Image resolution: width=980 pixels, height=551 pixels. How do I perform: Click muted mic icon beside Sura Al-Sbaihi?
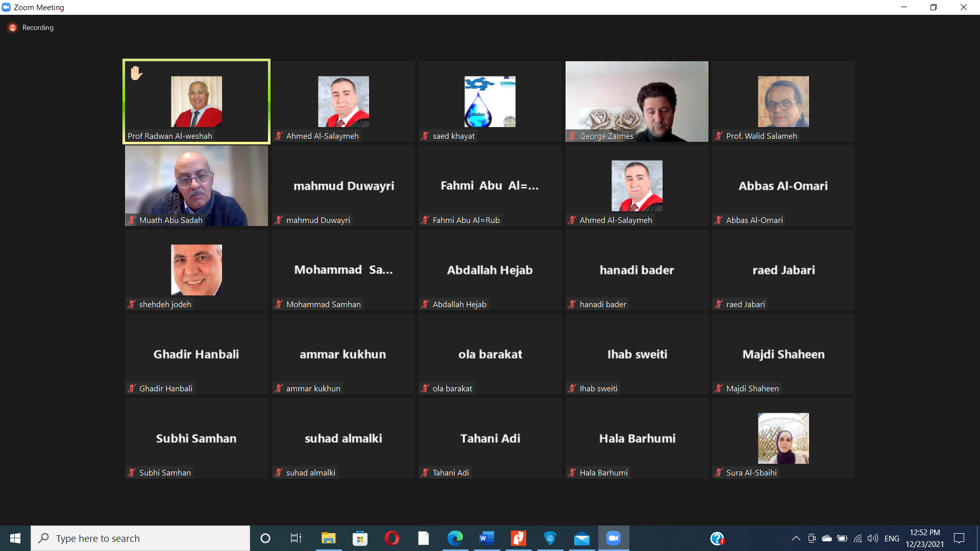719,472
